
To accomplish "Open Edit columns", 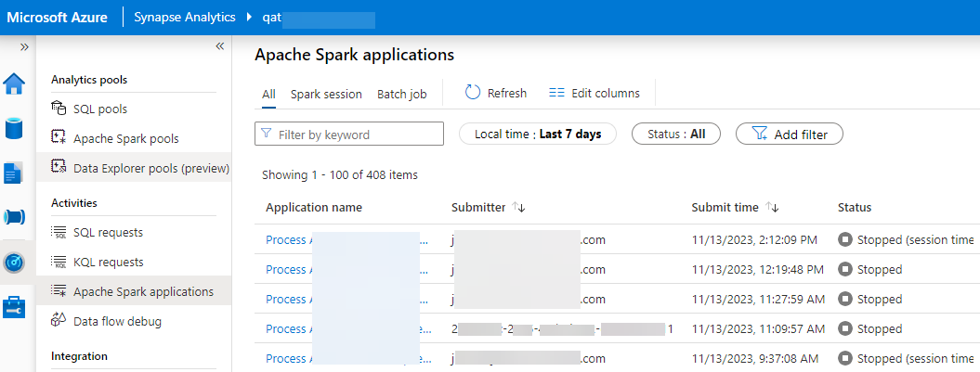I will click(x=595, y=93).
